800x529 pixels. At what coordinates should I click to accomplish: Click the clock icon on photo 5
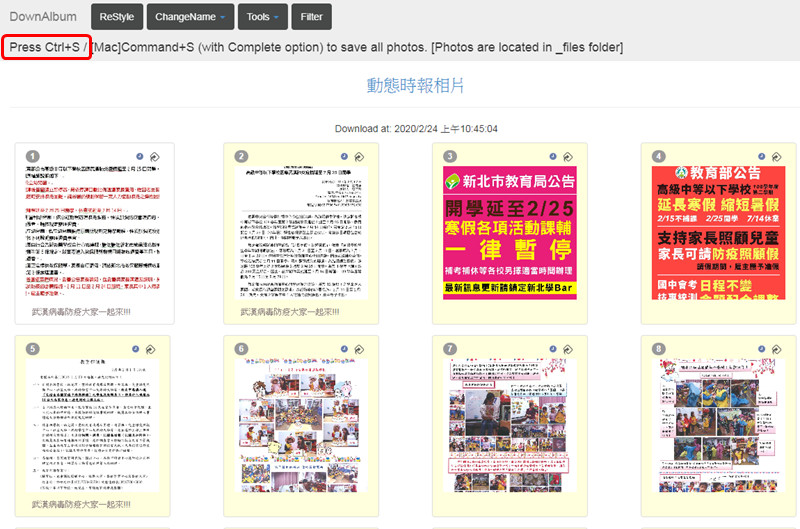coord(136,349)
